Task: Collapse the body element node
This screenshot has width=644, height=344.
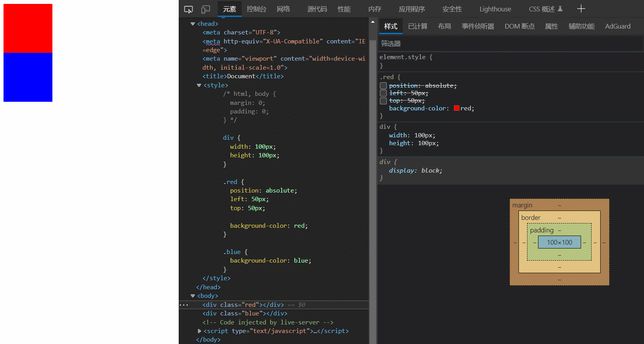Action: click(x=193, y=296)
